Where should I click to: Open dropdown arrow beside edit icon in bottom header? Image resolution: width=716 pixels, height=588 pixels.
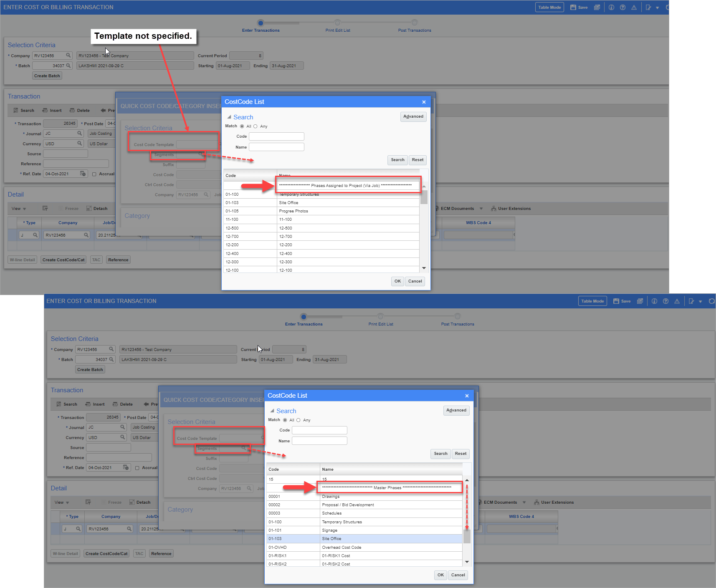[x=700, y=301]
